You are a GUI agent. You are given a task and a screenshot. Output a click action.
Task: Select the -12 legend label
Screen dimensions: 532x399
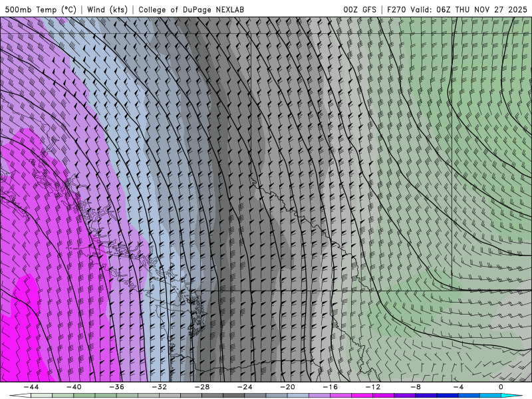373,387
